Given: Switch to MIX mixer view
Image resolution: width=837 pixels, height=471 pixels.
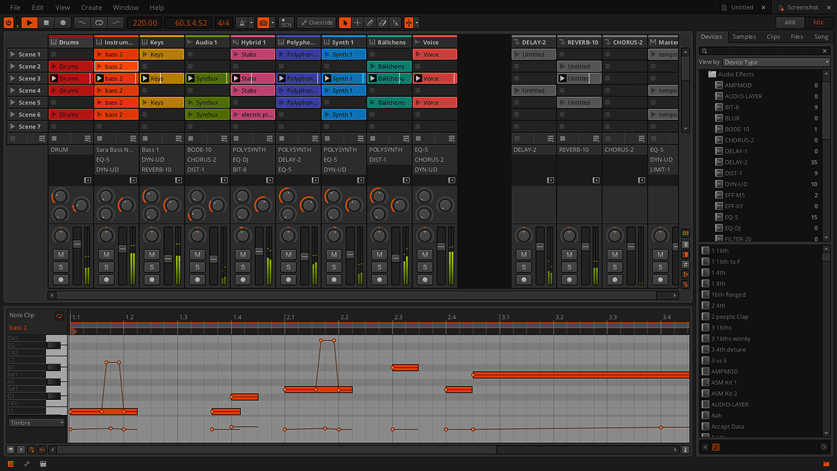Looking at the screenshot, I should click(818, 22).
